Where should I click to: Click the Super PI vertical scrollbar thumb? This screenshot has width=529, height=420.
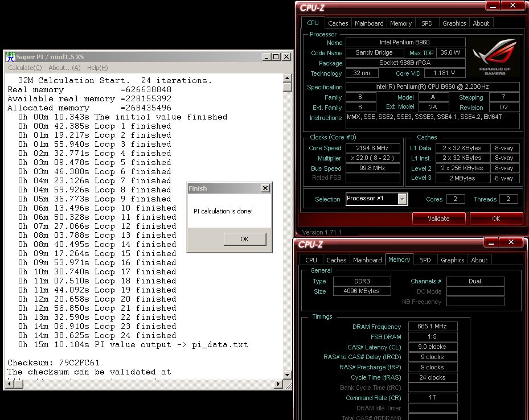287,87
